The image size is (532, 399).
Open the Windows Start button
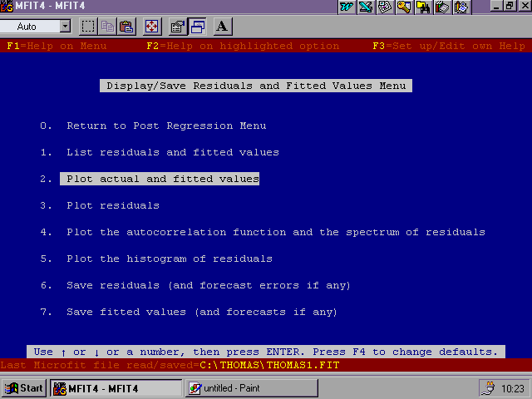25,388
